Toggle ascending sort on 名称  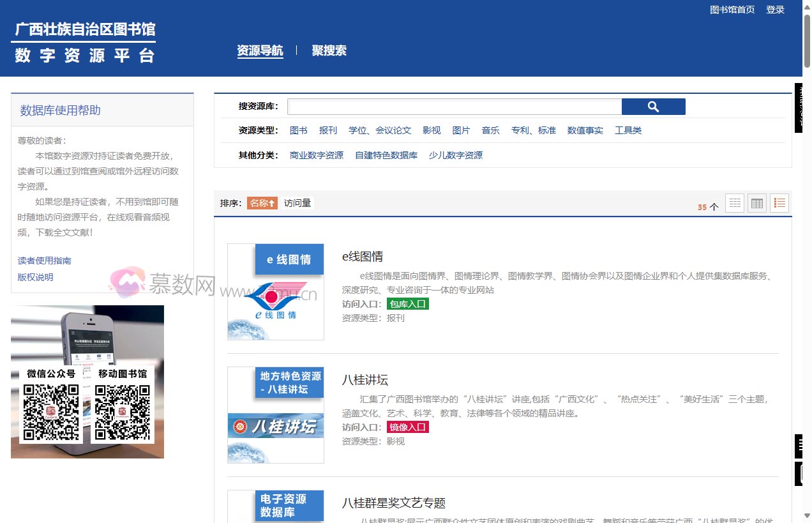(x=262, y=202)
